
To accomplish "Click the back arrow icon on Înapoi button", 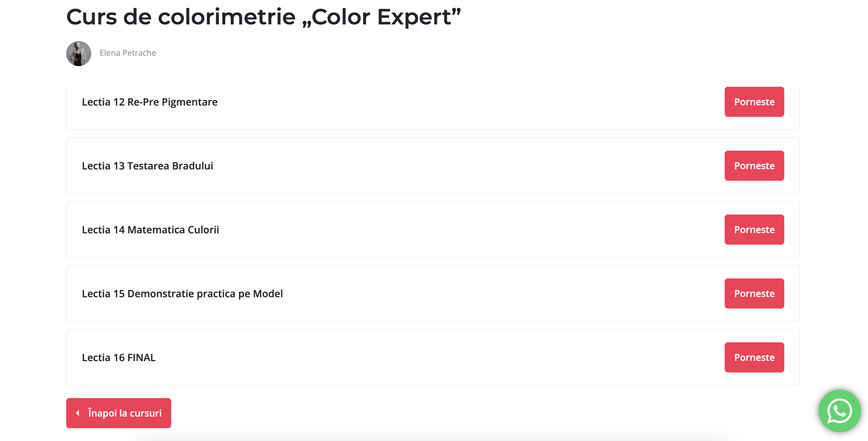I will click(78, 413).
